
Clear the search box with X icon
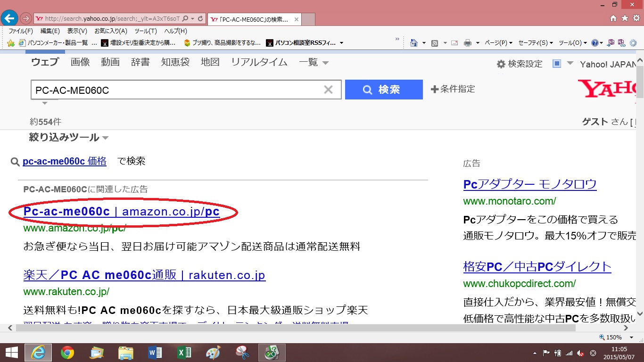tap(328, 90)
